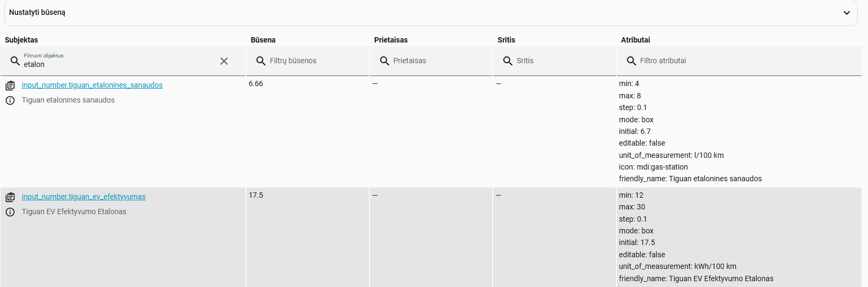Expand the Nustatyti būseną panel chevron
The width and height of the screenshot is (868, 287).
tap(847, 13)
